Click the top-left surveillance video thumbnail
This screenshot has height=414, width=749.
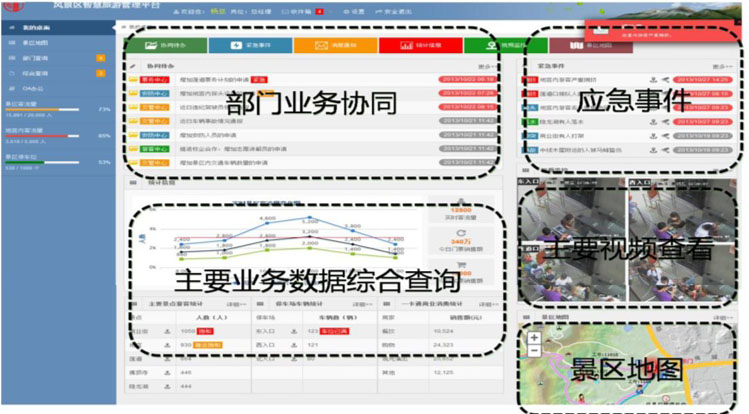click(x=572, y=217)
